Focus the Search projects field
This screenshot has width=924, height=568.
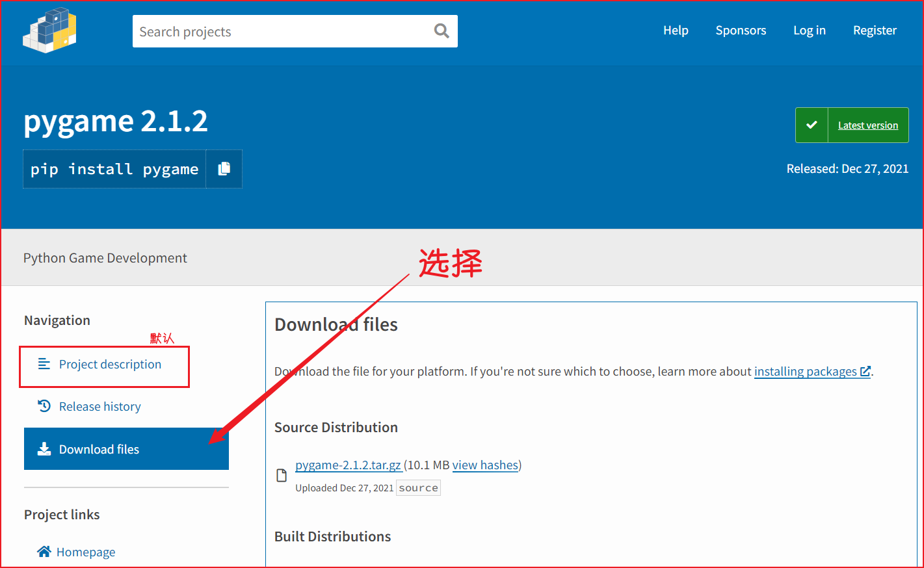[x=295, y=31]
